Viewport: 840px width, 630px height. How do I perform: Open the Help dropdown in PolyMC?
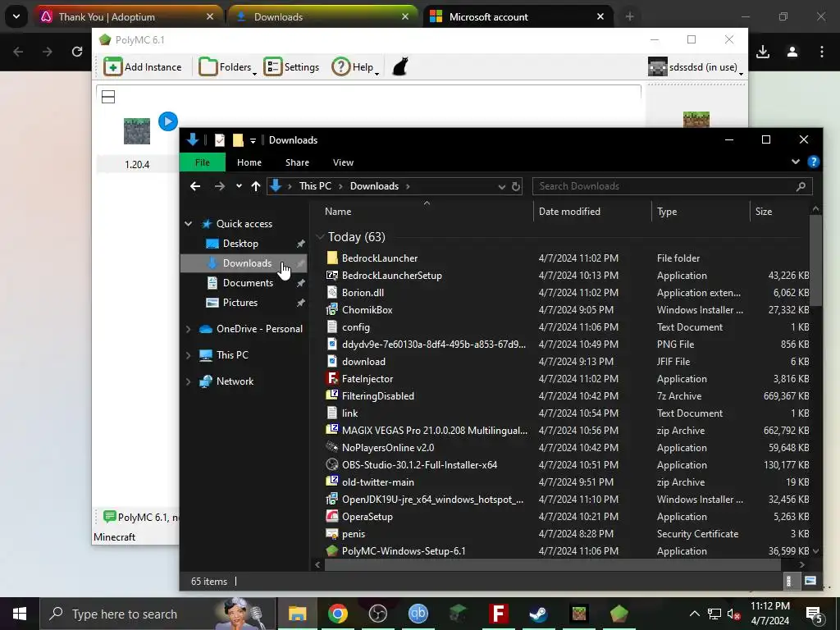355,67
